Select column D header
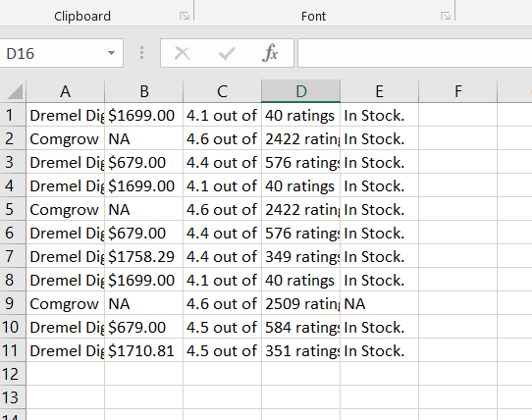Screen dimensions: 532x420 (301, 91)
